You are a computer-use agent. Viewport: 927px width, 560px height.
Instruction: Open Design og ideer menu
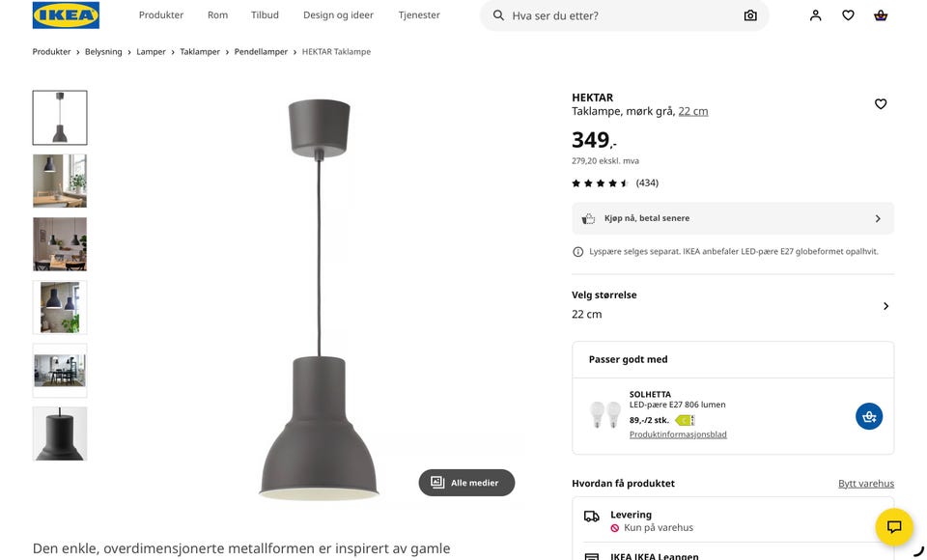[338, 15]
